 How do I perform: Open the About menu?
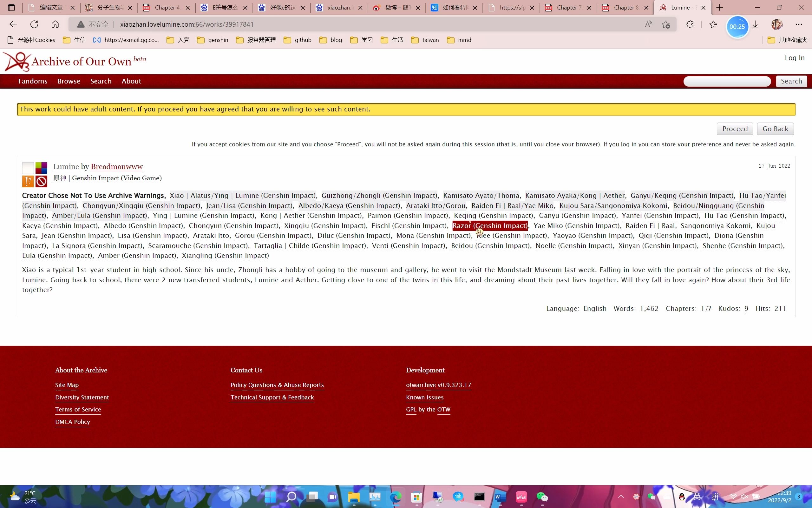[131, 81]
